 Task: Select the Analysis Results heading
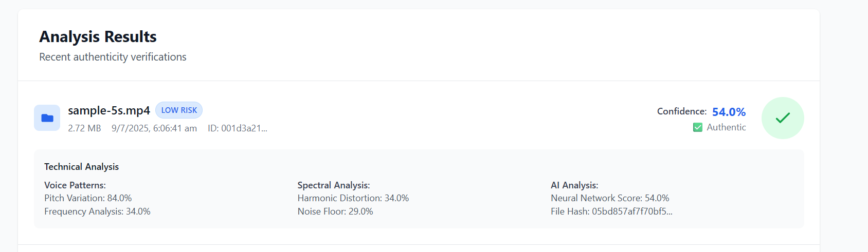click(98, 37)
